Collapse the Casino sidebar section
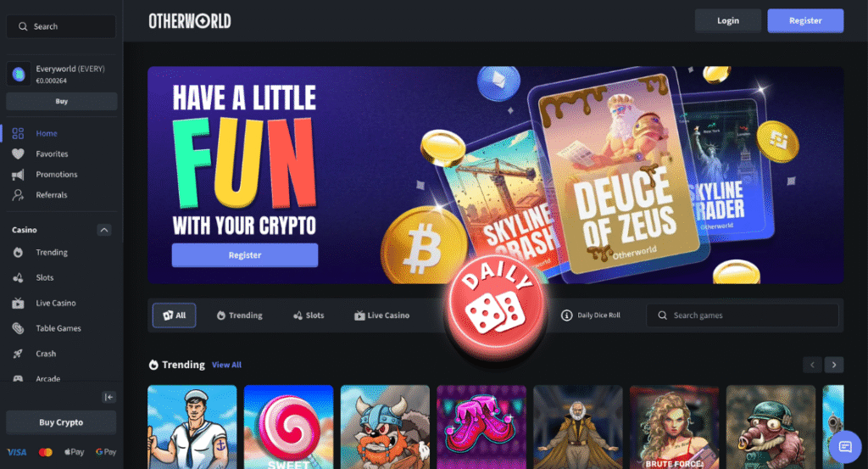 tap(104, 230)
